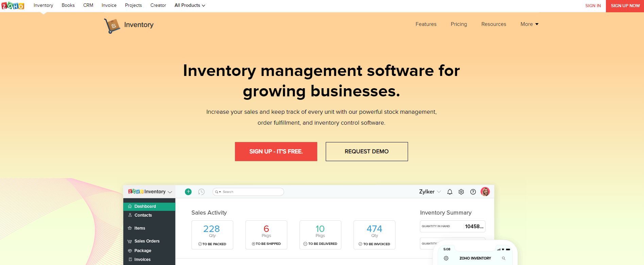The height and width of the screenshot is (265, 644).
Task: Click the Quantity In Hand 10458 value
Action: [474, 226]
